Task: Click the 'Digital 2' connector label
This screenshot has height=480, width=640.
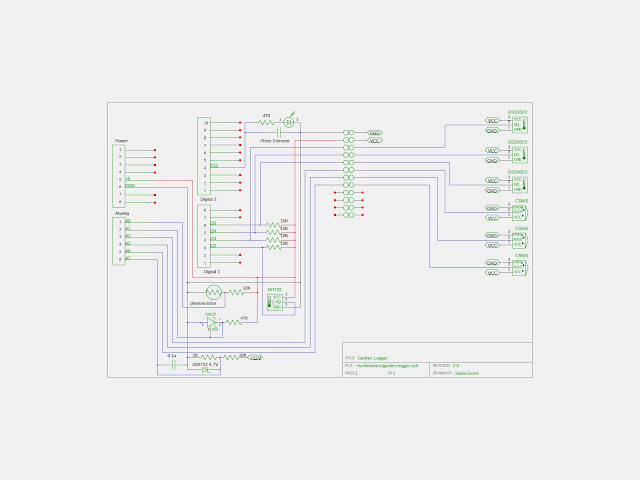Action: [x=208, y=199]
